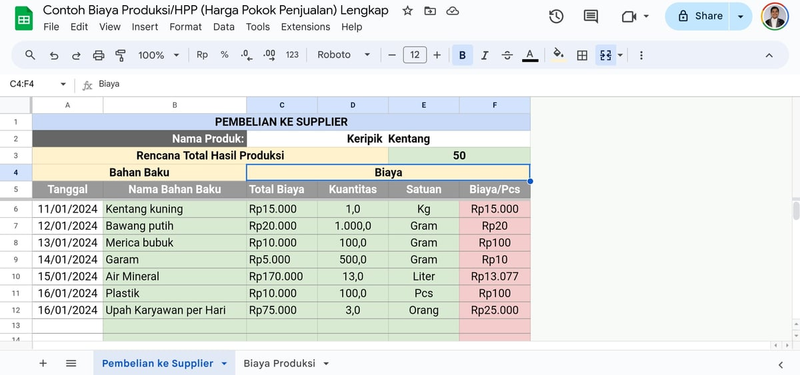The image size is (800, 375).
Task: Redo the last action
Action: [76, 55]
